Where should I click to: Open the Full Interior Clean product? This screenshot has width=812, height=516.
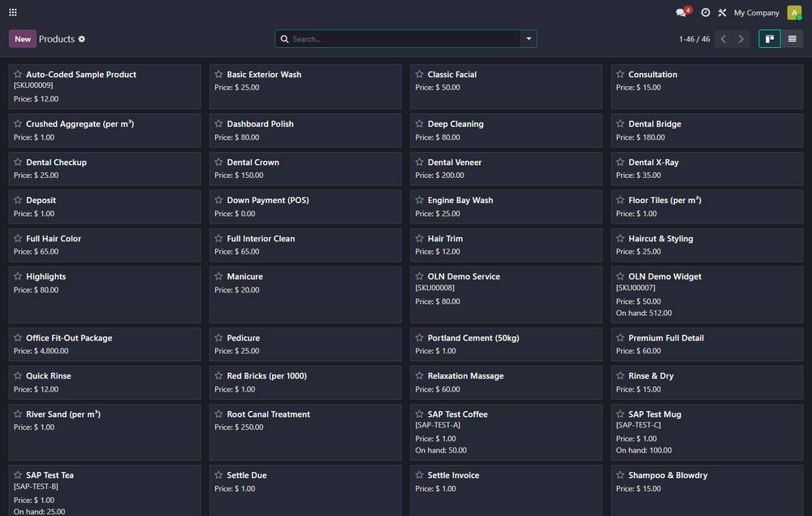305,245
